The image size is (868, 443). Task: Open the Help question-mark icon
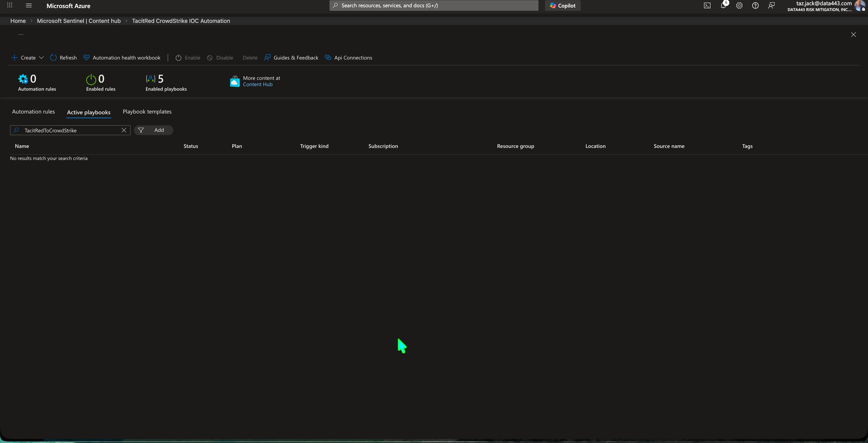pos(755,5)
